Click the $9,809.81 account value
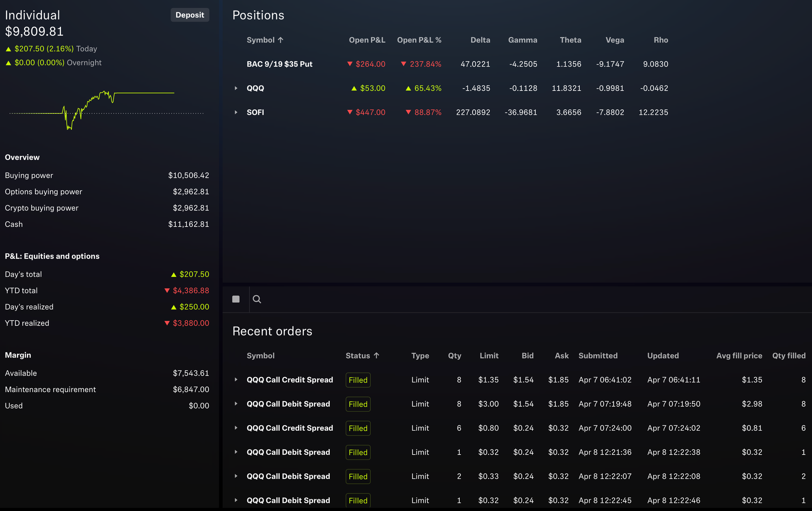Viewport: 812px width, 511px height. click(x=34, y=31)
